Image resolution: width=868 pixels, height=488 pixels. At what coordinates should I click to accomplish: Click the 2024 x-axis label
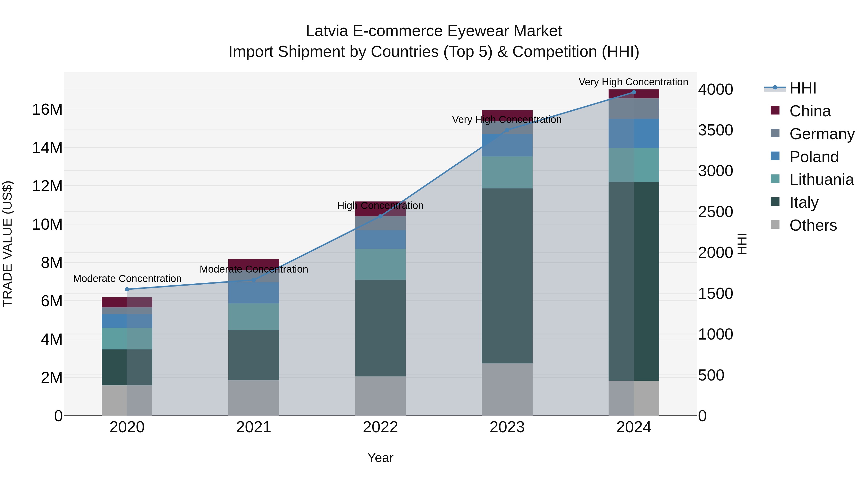tap(634, 427)
